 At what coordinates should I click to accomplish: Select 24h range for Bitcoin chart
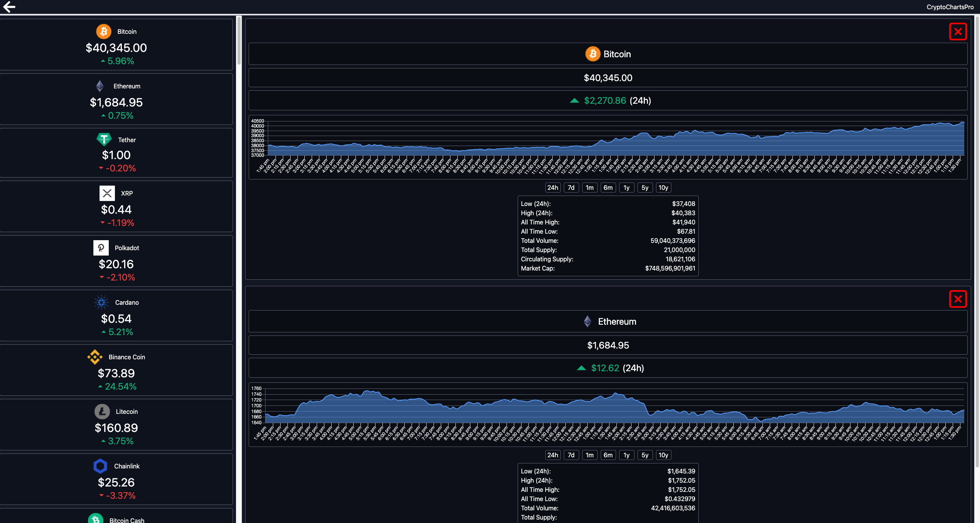[553, 188]
